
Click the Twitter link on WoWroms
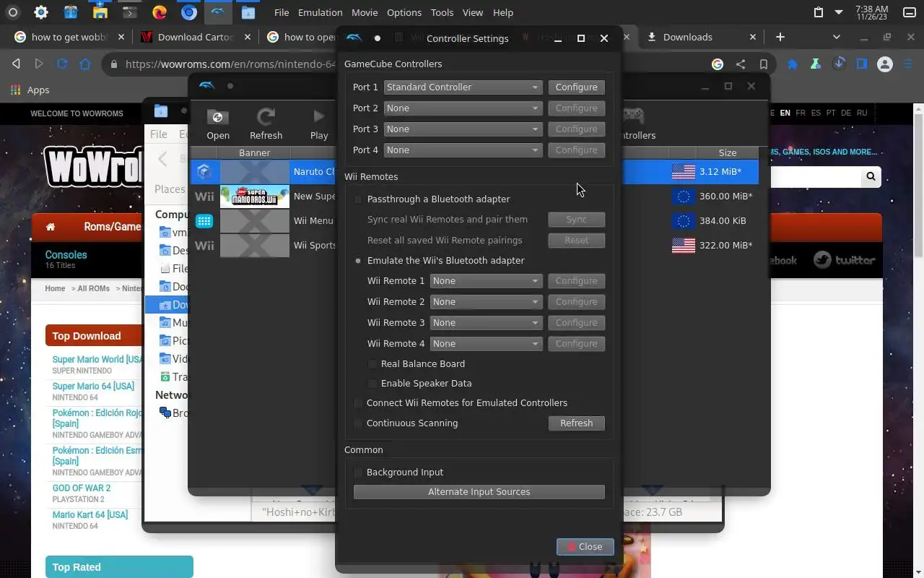844,260
